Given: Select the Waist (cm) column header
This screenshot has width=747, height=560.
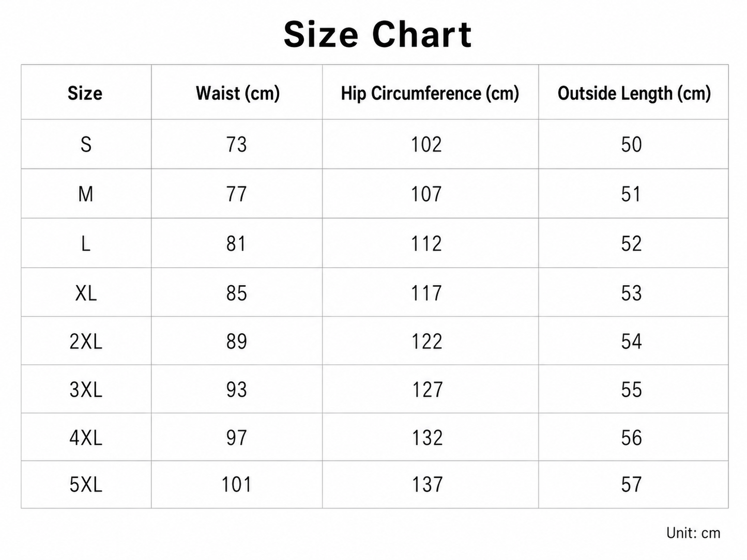Looking at the screenshot, I should click(x=238, y=94).
